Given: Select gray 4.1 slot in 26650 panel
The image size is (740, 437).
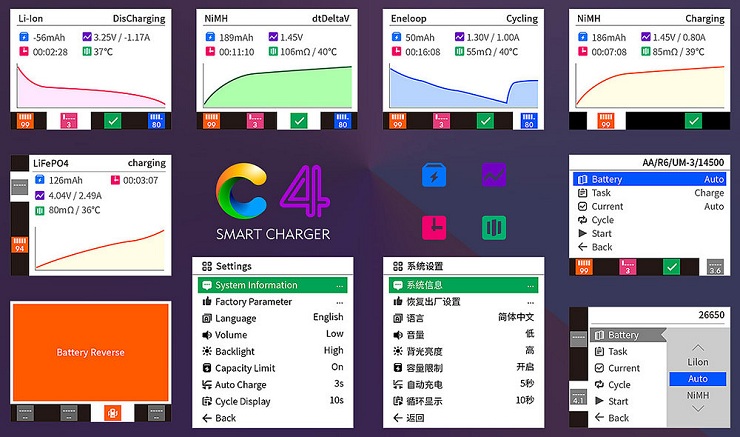Looking at the screenshot, I should (578, 397).
